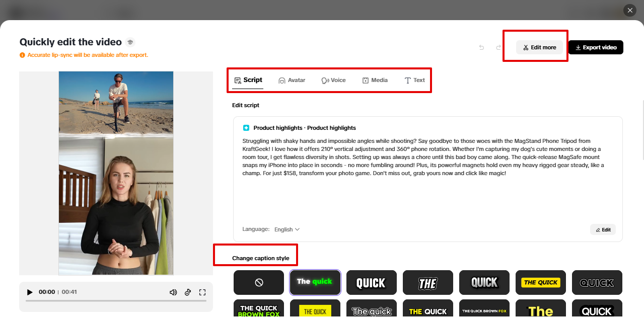The width and height of the screenshot is (644, 321).
Task: Click the 00:41 duration text
Action: (69, 292)
